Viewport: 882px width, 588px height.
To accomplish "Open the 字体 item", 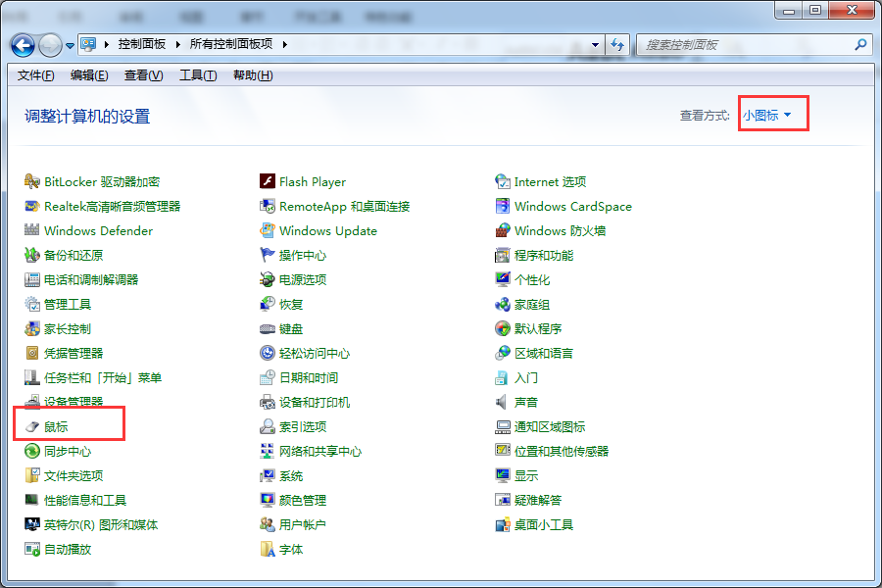I will (291, 549).
